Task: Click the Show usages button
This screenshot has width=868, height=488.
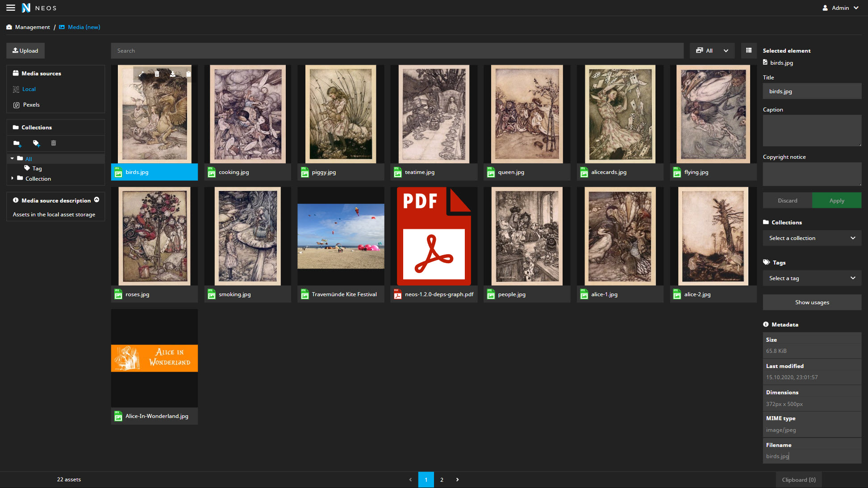Action: pyautogui.click(x=812, y=302)
